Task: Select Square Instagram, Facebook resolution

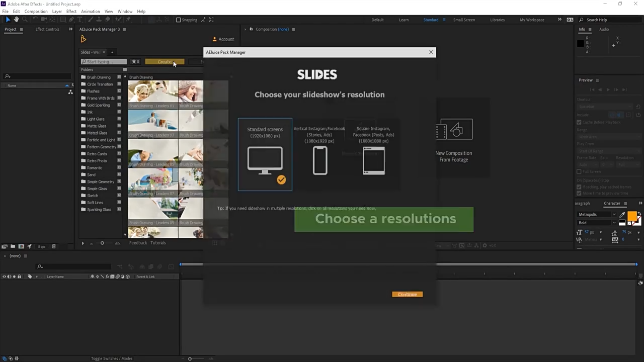Action: (x=373, y=155)
